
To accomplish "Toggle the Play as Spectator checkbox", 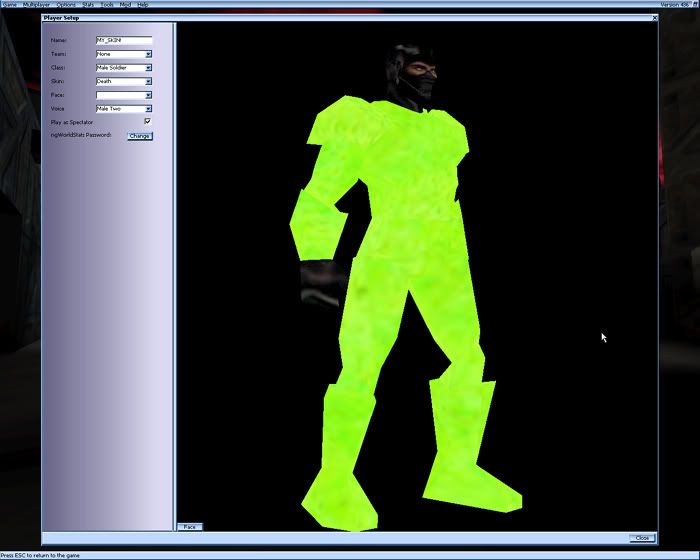I will (x=147, y=121).
